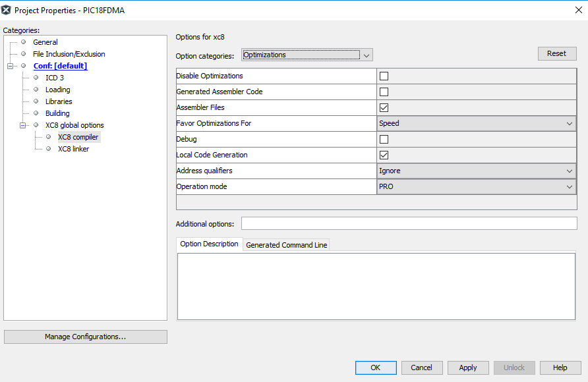Enable the Disable Optimizations checkbox
Viewport: 588px width, 382px height.
(384, 76)
